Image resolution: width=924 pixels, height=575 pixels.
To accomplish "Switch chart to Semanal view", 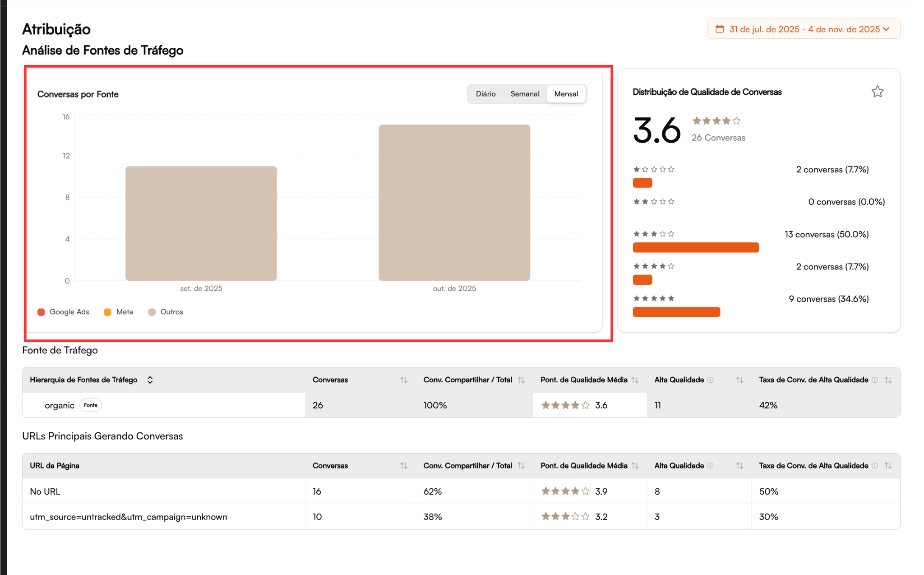I will (525, 94).
